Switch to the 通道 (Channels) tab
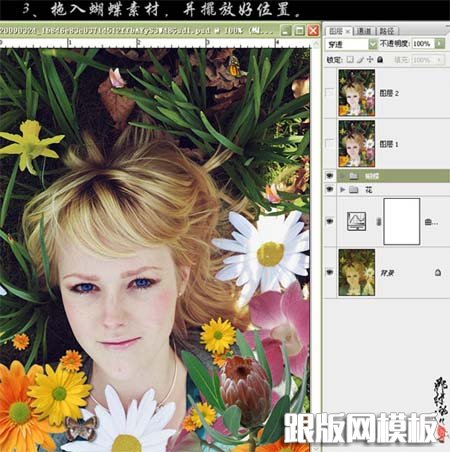Viewport: 450px width, 452px height. 364,31
